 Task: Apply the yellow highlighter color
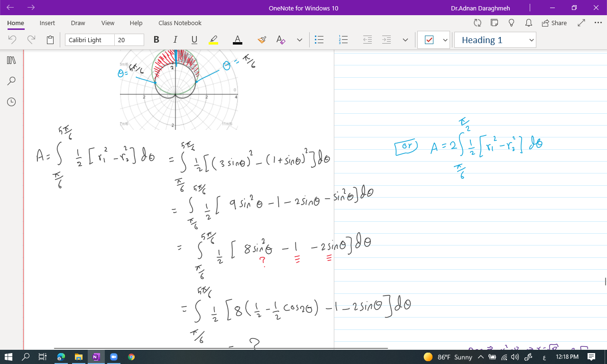point(213,40)
